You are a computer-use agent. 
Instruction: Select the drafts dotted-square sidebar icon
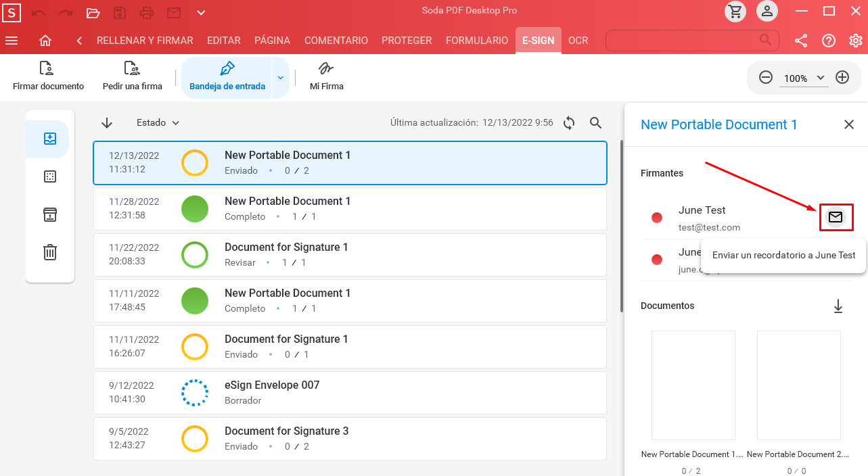click(50, 176)
